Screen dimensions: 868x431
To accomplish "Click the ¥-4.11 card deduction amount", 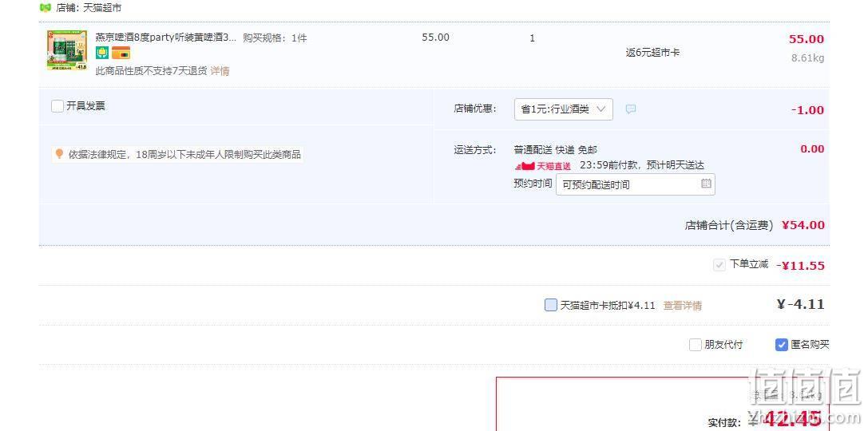I will (x=800, y=304).
